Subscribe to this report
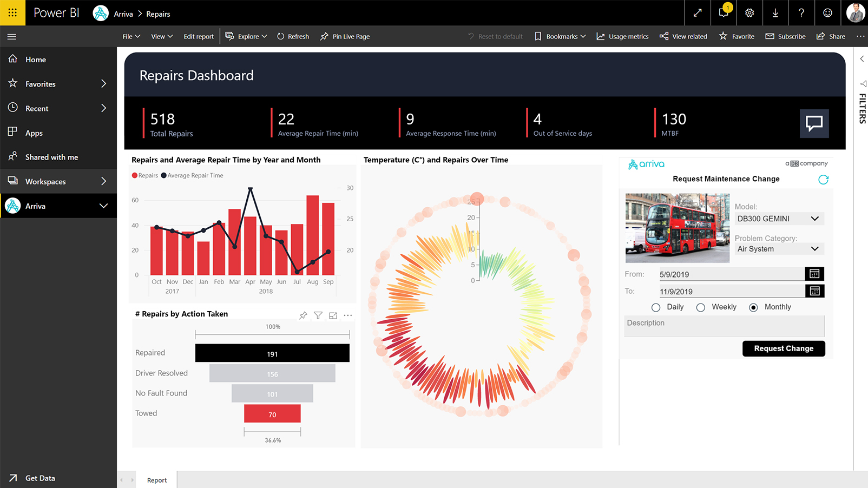868x488 pixels. pos(785,36)
